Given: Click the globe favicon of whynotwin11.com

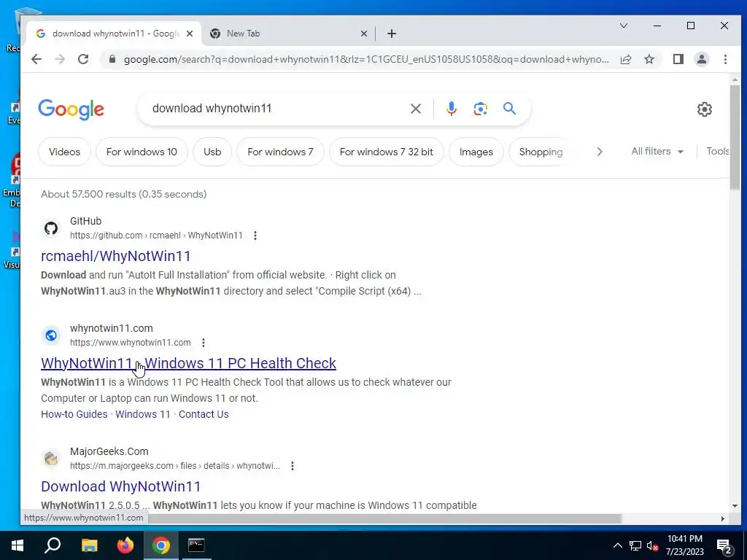Looking at the screenshot, I should pyautogui.click(x=51, y=335).
